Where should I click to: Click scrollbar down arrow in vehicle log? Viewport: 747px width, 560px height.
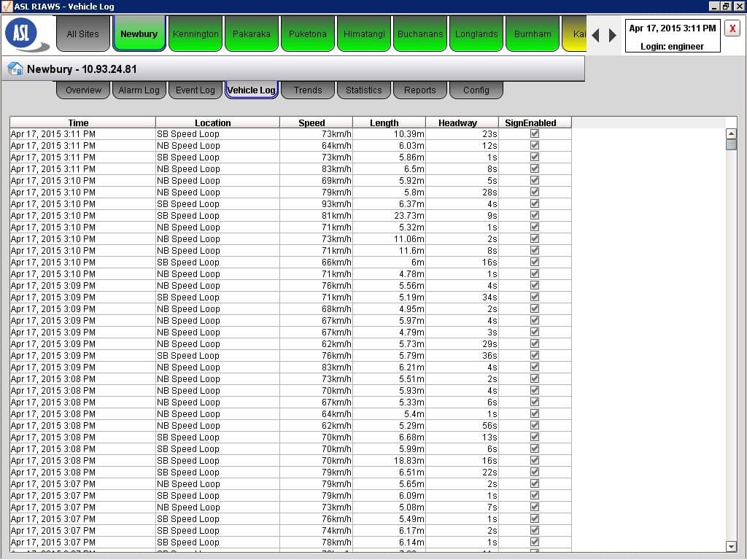coord(731,546)
